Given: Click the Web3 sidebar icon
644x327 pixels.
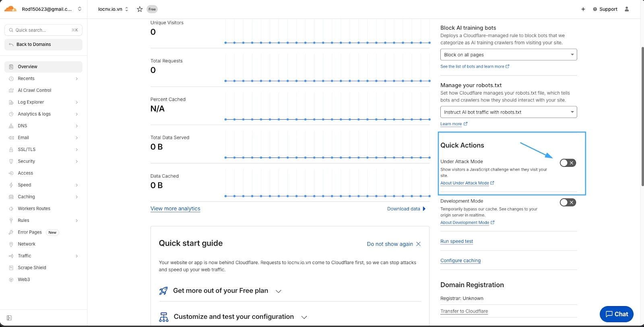Looking at the screenshot, I should [12, 279].
